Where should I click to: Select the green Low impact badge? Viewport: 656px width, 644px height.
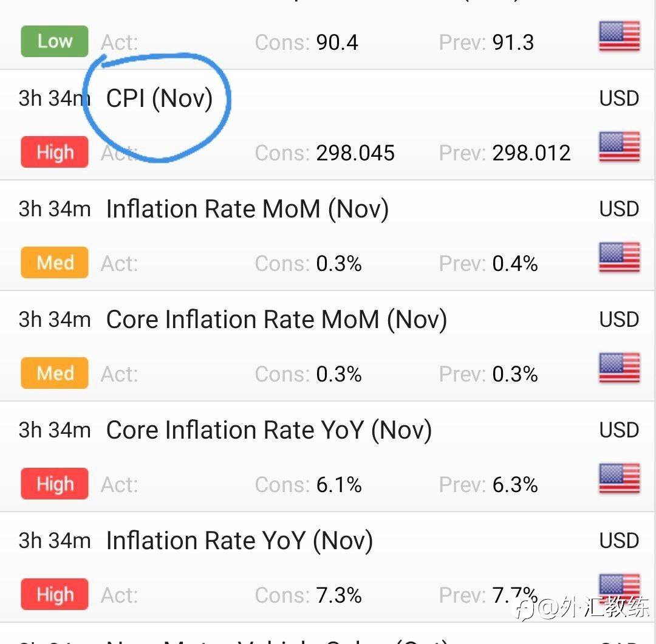(x=55, y=41)
